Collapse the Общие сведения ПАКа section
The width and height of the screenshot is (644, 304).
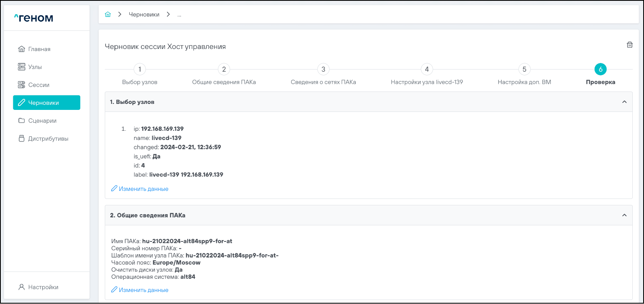click(624, 215)
